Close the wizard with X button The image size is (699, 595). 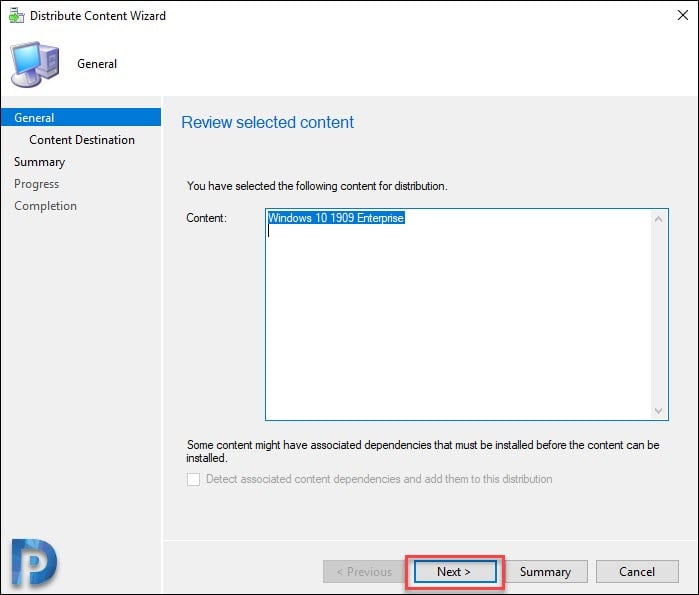pos(683,15)
